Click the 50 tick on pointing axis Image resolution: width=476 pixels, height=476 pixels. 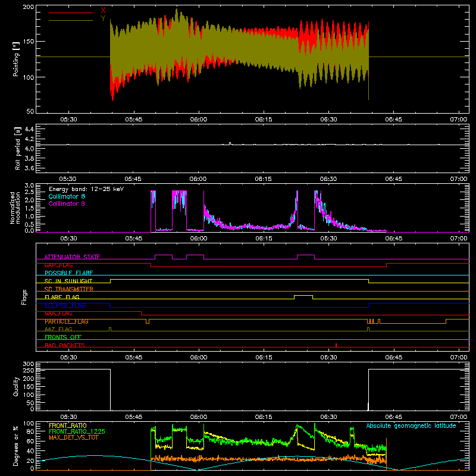click(30, 111)
